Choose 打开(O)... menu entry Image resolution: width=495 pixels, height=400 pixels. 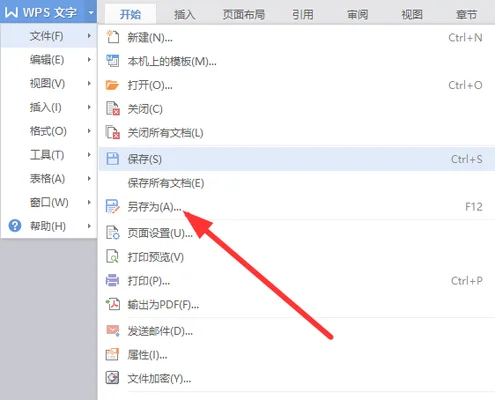point(297,85)
